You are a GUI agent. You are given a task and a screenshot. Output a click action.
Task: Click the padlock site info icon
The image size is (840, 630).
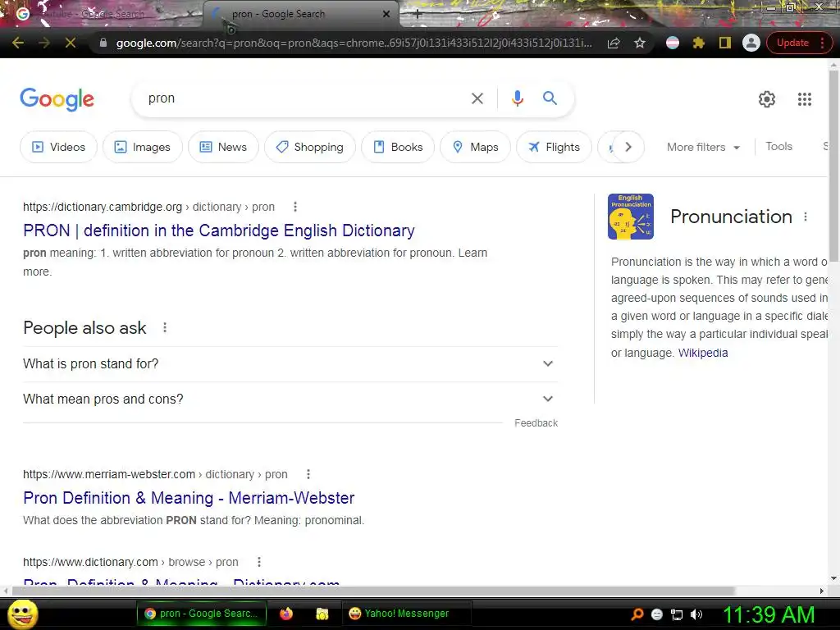103,43
